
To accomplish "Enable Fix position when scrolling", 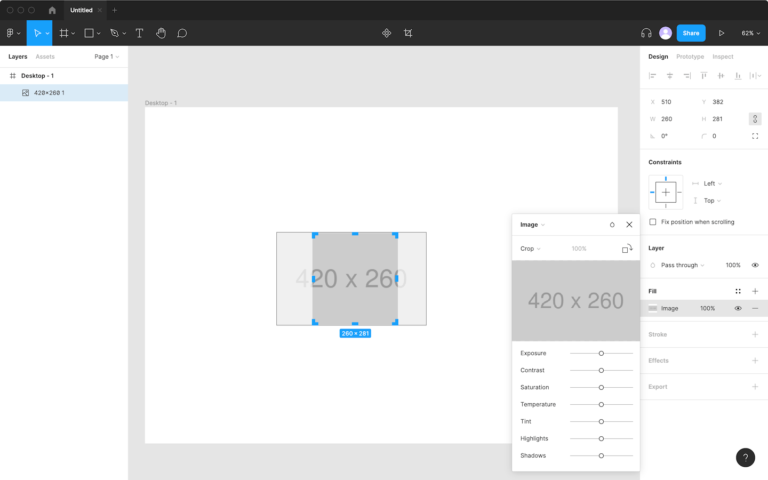I will pyautogui.click(x=653, y=222).
